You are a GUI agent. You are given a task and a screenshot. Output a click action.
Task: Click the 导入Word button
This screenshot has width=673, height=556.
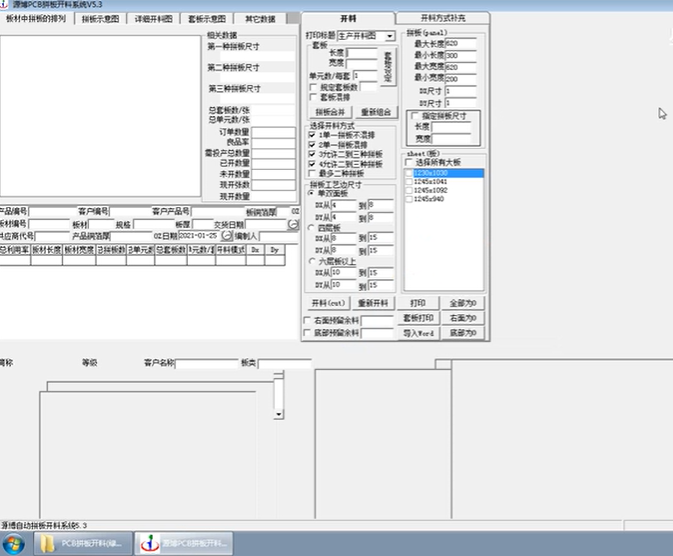pos(417,332)
